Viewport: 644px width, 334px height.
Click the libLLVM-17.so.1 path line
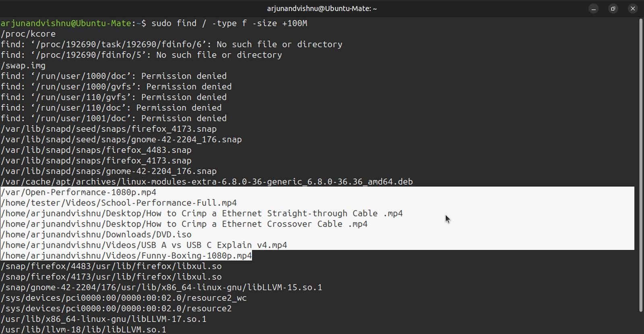click(104, 319)
